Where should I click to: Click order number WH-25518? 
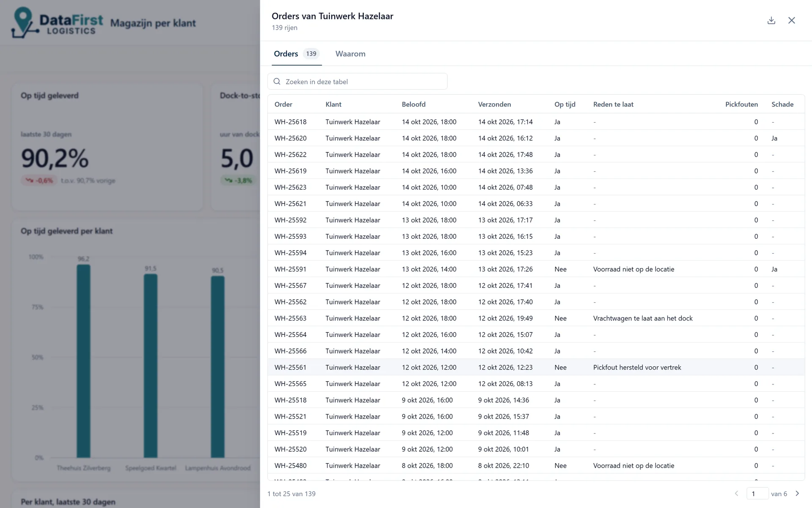(291, 400)
